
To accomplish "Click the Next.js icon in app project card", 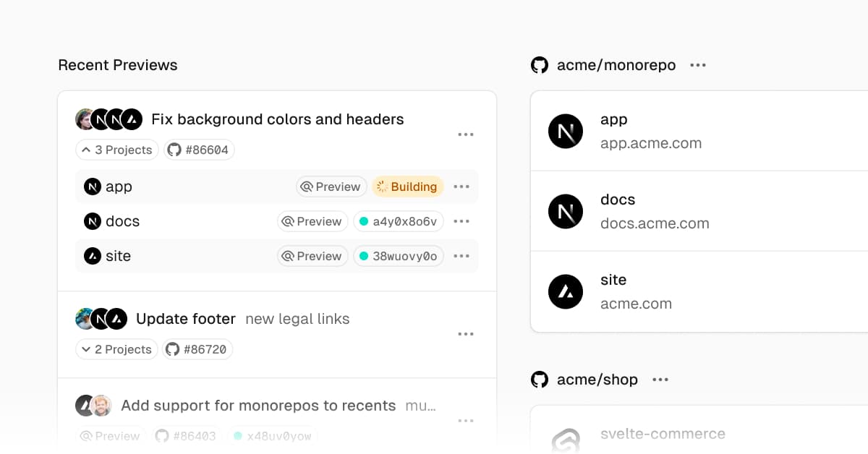I will tap(566, 132).
